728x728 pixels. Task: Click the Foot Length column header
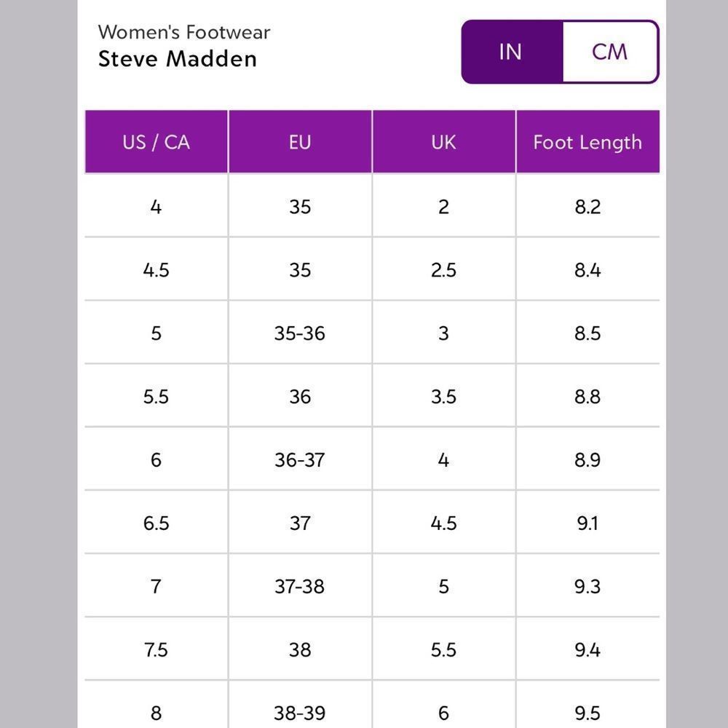(x=587, y=142)
